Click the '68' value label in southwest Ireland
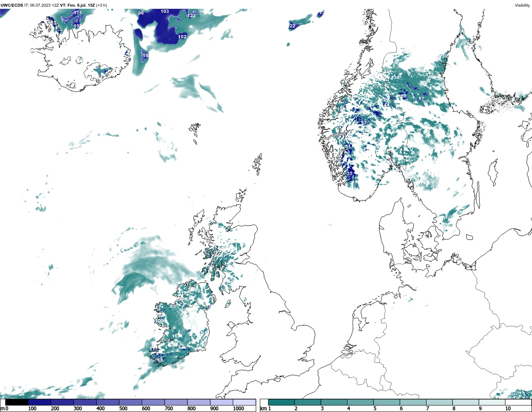 point(160,360)
